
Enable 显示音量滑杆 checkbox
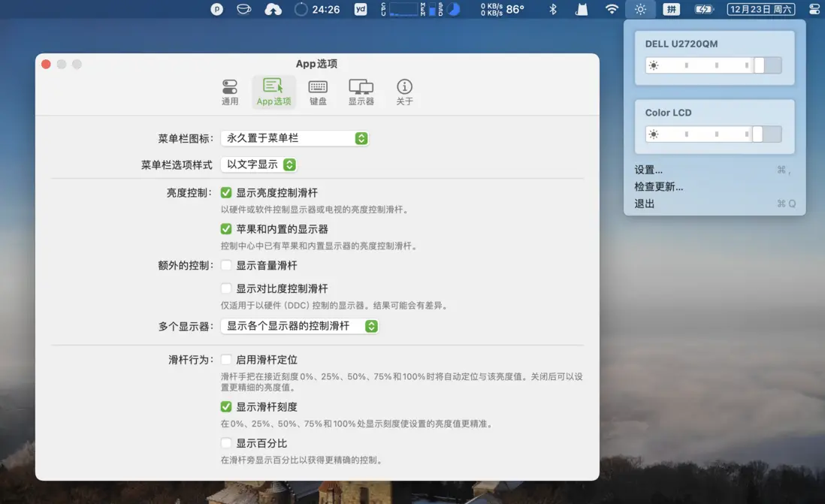(226, 265)
